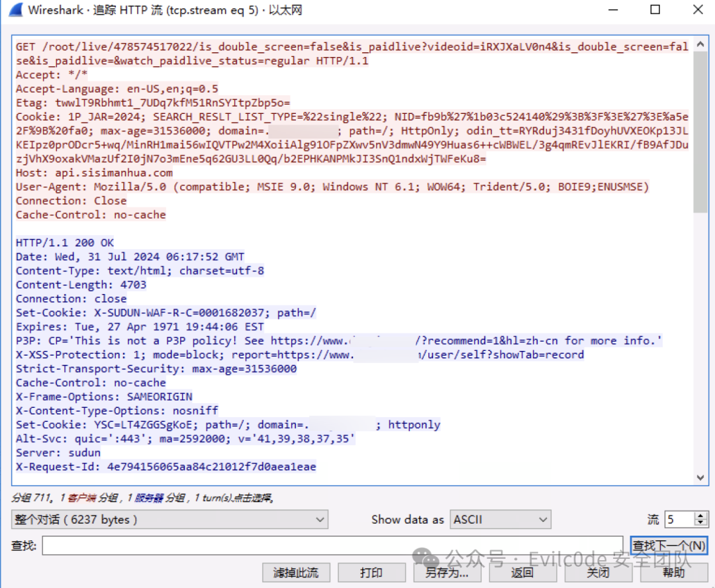Click the Content-Type: text/html line
This screenshot has height=588, width=715.
140,271
